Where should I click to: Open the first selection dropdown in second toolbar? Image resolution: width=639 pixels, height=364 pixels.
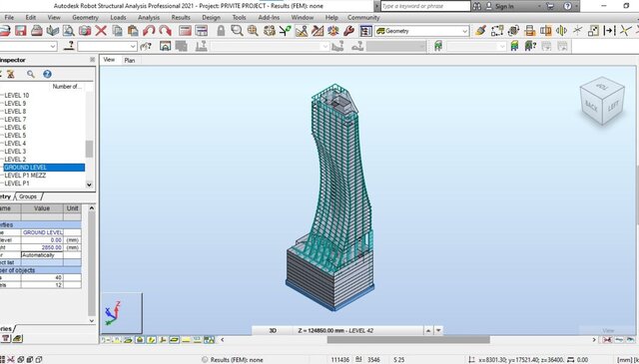point(53,47)
